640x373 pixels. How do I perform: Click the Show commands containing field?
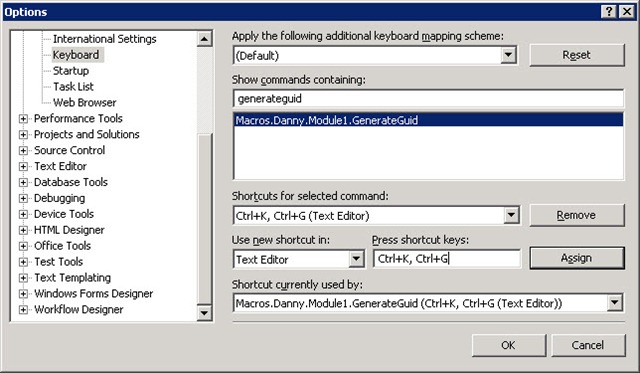[428, 99]
